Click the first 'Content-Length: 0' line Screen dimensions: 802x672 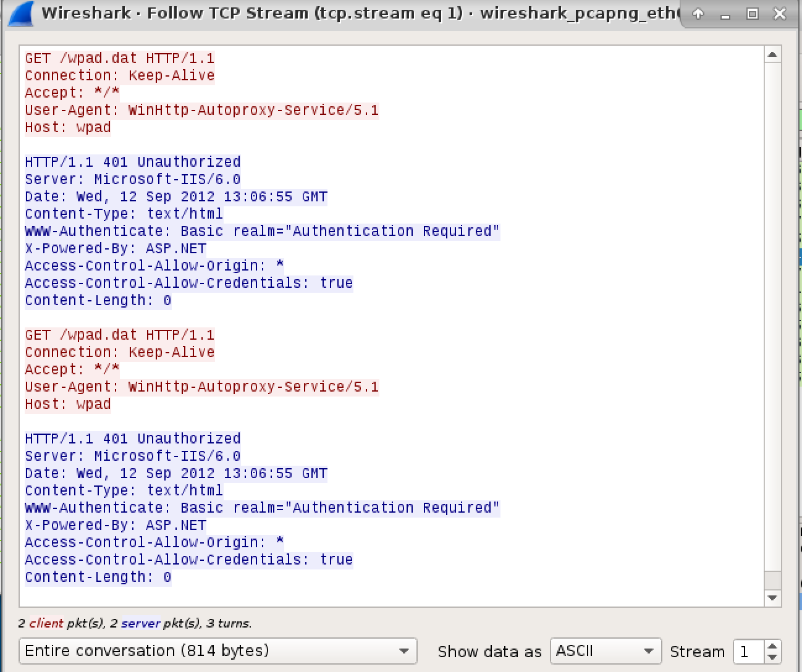[98, 300]
